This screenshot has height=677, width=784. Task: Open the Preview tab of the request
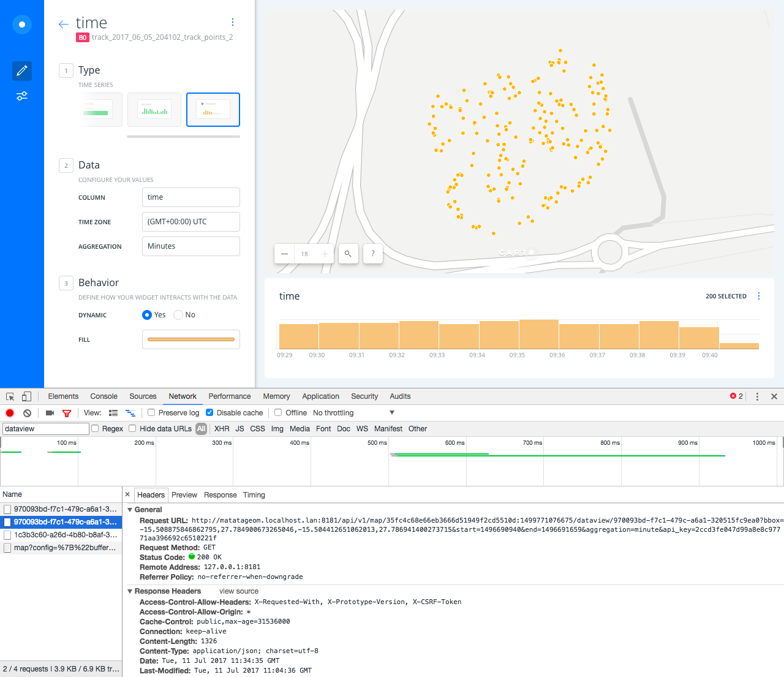[x=184, y=495]
